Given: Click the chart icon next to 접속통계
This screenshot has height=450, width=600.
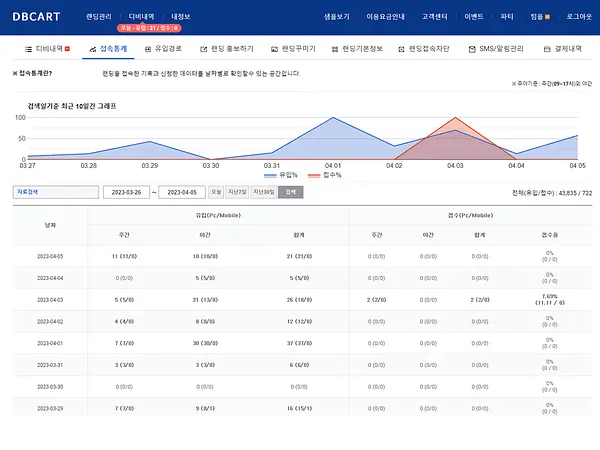Looking at the screenshot, I should click(93, 49).
